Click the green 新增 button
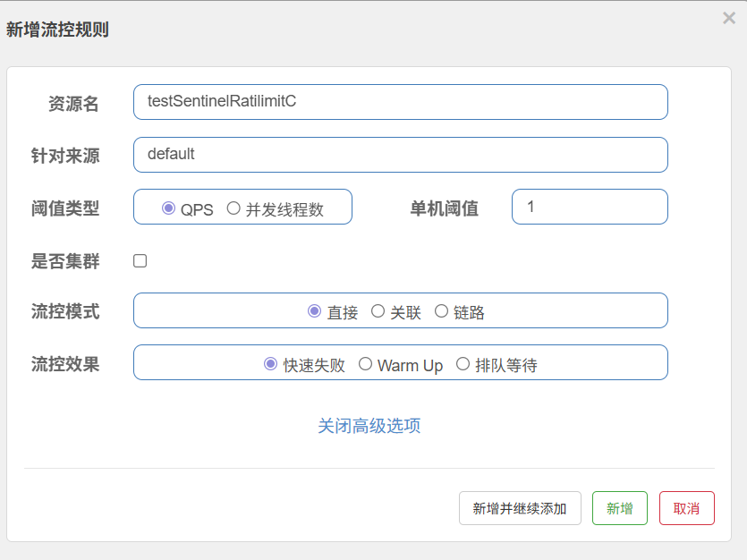747x560 pixels. pos(620,508)
